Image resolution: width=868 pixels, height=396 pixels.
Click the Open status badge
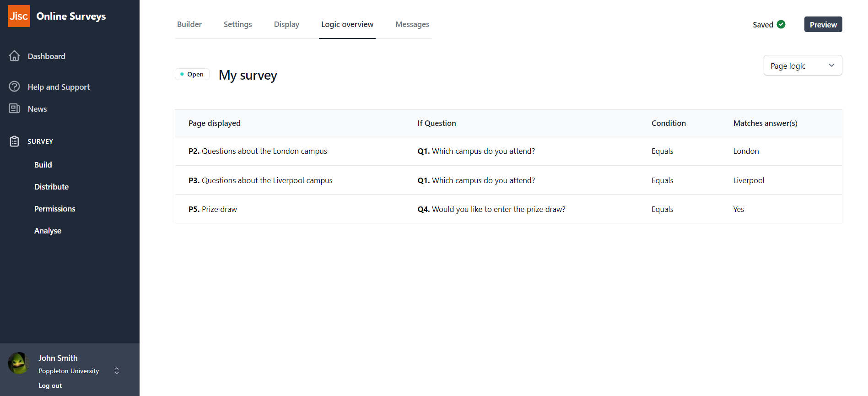[x=192, y=74]
